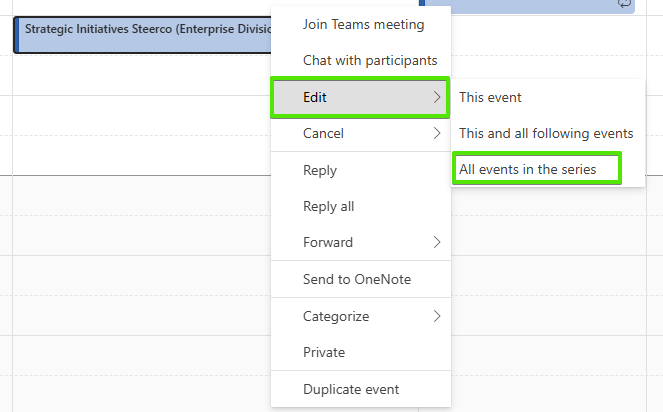Expand the Categorize submenu chevron
The height and width of the screenshot is (412, 663).
click(436, 316)
